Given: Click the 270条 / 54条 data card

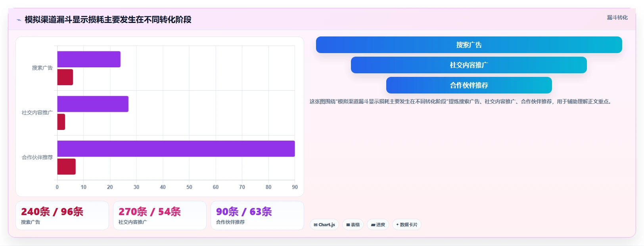Looking at the screenshot, I should tap(160, 215).
